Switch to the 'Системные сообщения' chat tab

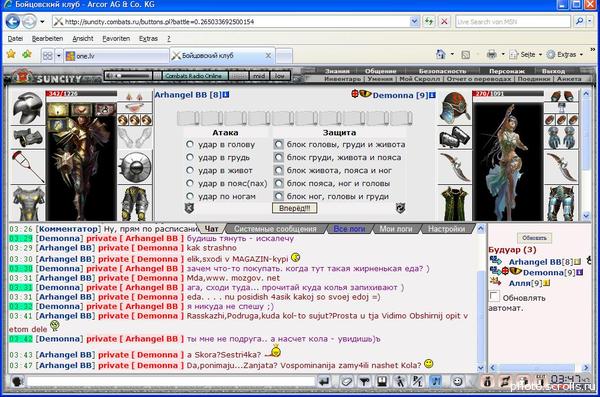(x=275, y=229)
